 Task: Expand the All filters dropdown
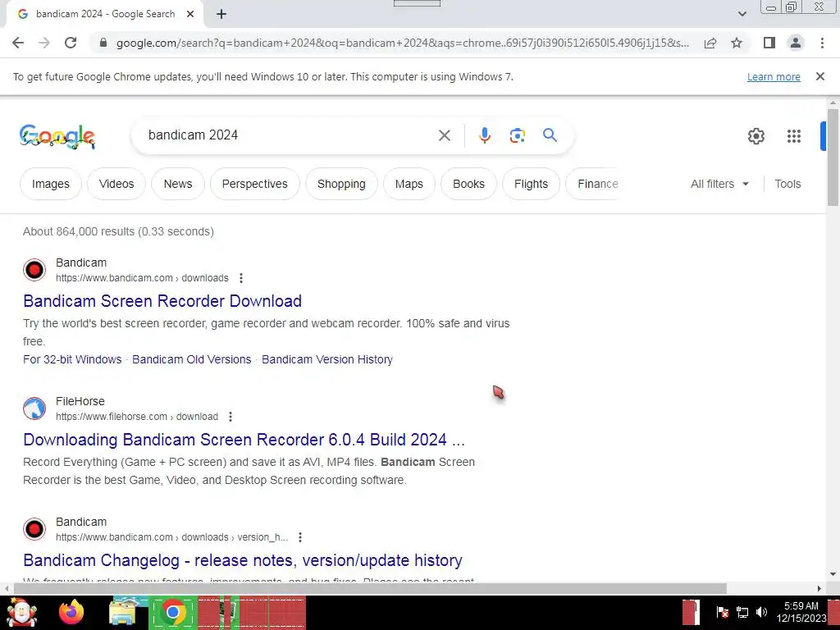[x=719, y=184]
